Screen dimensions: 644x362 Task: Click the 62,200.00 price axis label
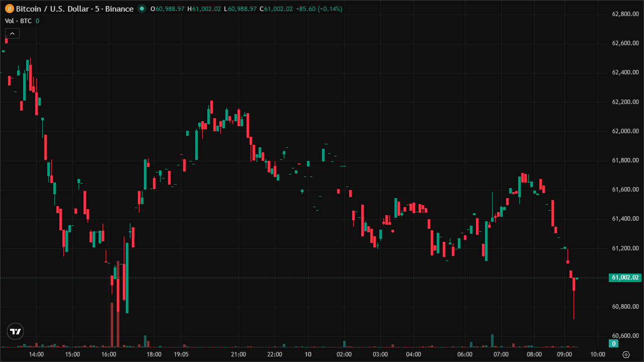coord(625,102)
